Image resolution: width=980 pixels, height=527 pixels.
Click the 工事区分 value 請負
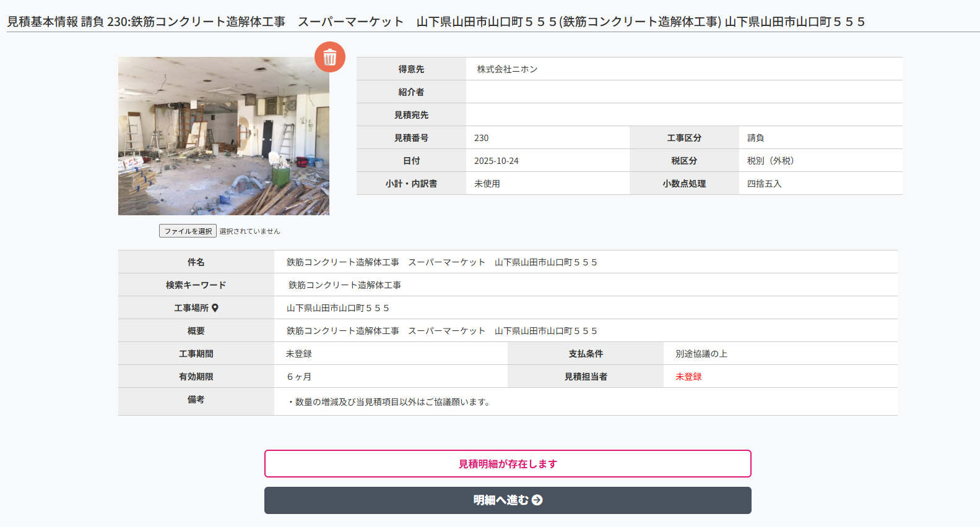[x=755, y=138]
